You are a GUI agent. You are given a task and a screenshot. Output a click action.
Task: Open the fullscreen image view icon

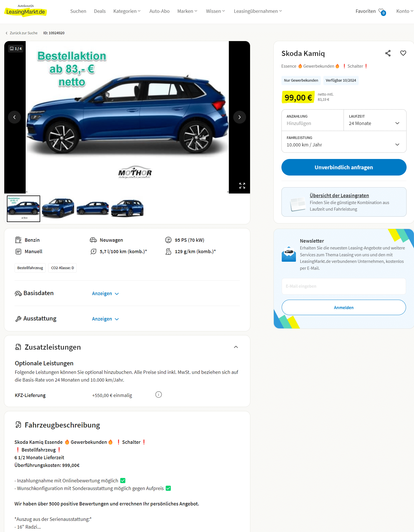pos(242,186)
